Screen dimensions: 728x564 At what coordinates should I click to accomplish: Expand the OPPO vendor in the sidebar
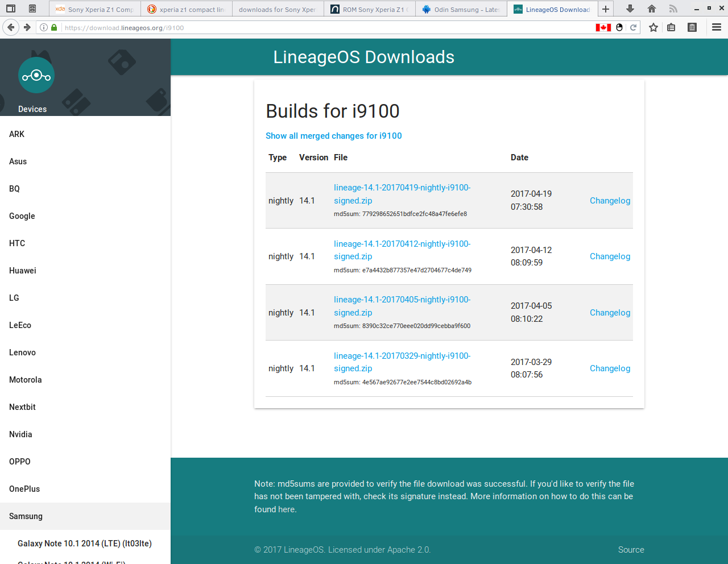coord(85,462)
